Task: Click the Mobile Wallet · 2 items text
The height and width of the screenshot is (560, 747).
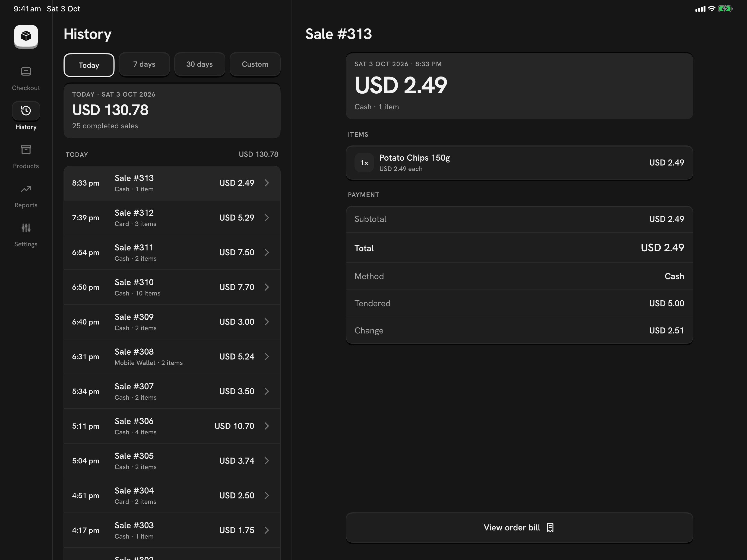Action: point(148,363)
